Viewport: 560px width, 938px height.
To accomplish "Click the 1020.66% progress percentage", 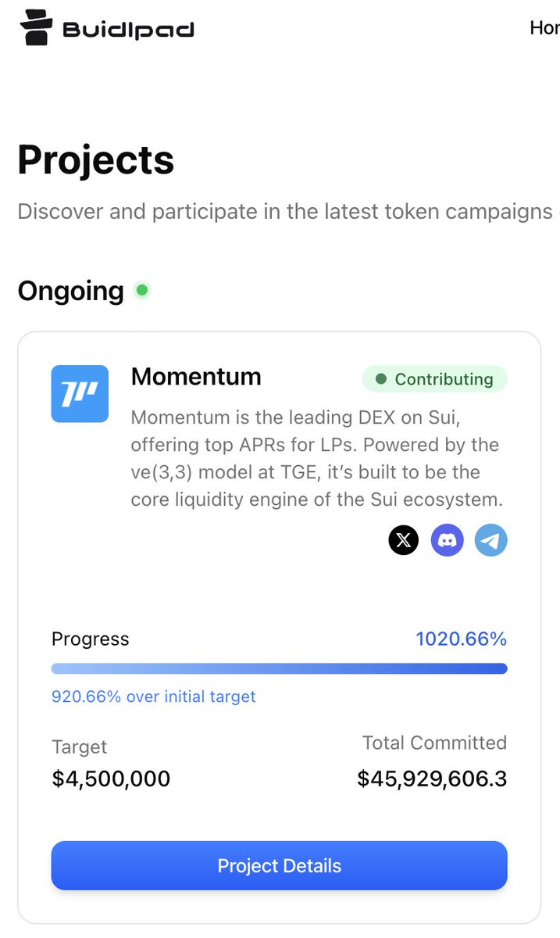I will pyautogui.click(x=461, y=639).
